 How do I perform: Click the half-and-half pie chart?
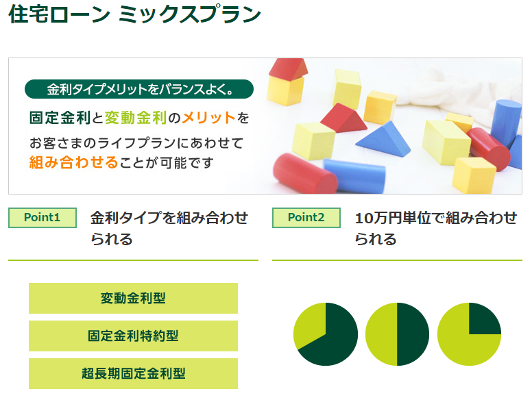(x=398, y=334)
